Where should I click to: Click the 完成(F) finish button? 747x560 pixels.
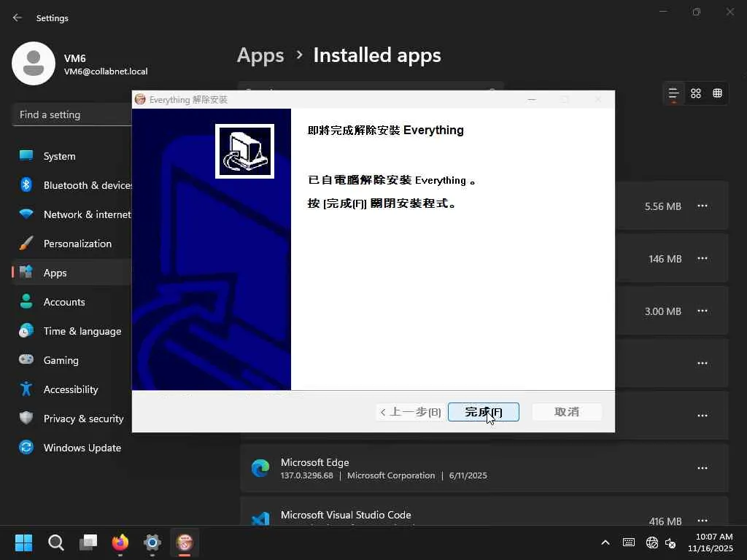point(483,412)
